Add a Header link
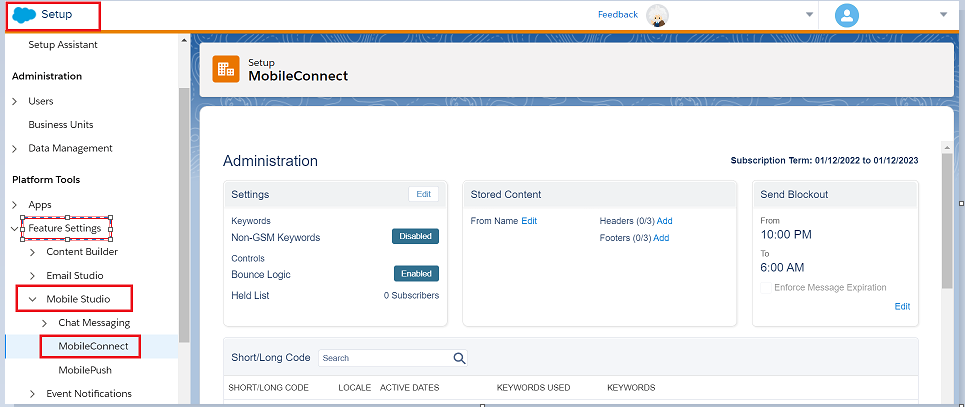This screenshot has width=965, height=407. point(665,220)
